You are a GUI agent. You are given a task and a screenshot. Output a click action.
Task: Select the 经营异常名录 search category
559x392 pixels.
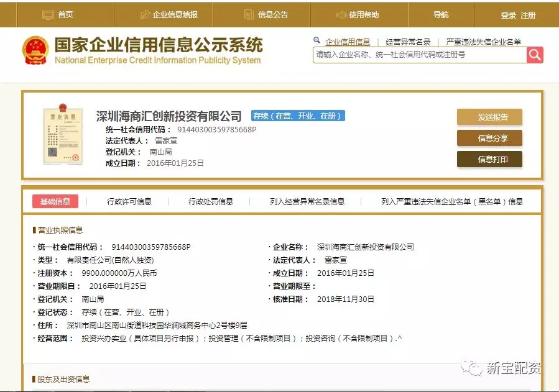(x=408, y=42)
